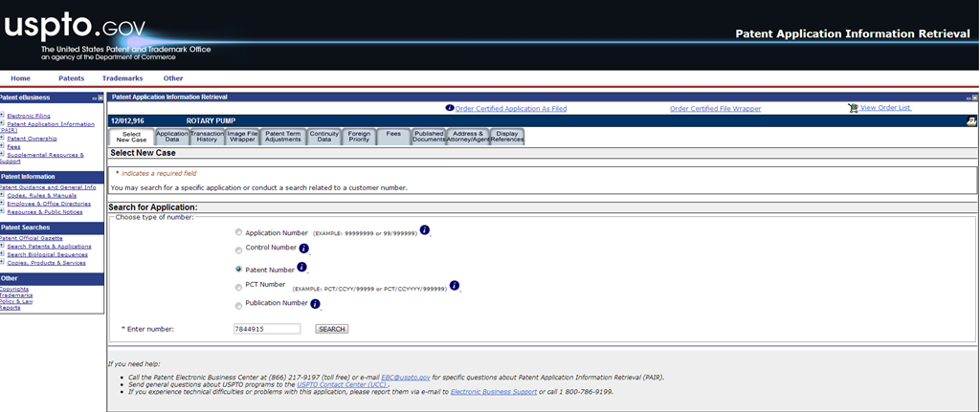The width and height of the screenshot is (980, 412).
Task: Open info icon next to Application Number
Action: click(x=424, y=229)
